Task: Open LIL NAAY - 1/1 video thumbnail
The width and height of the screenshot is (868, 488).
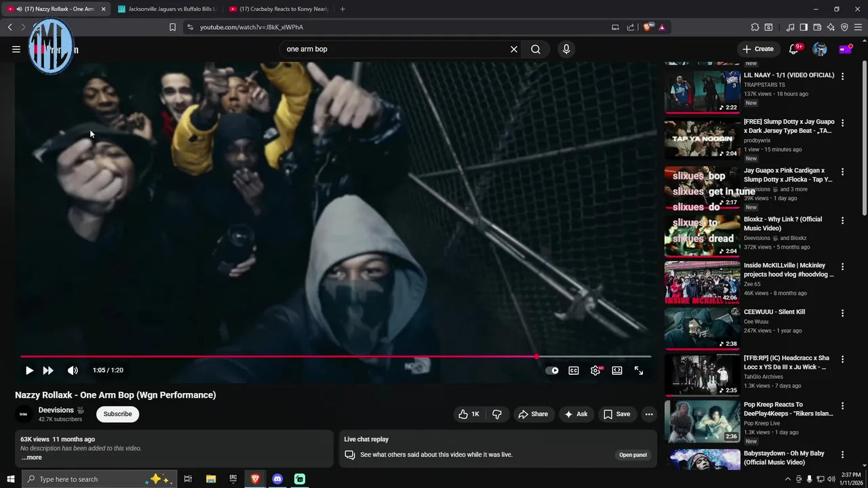Action: coord(702,91)
